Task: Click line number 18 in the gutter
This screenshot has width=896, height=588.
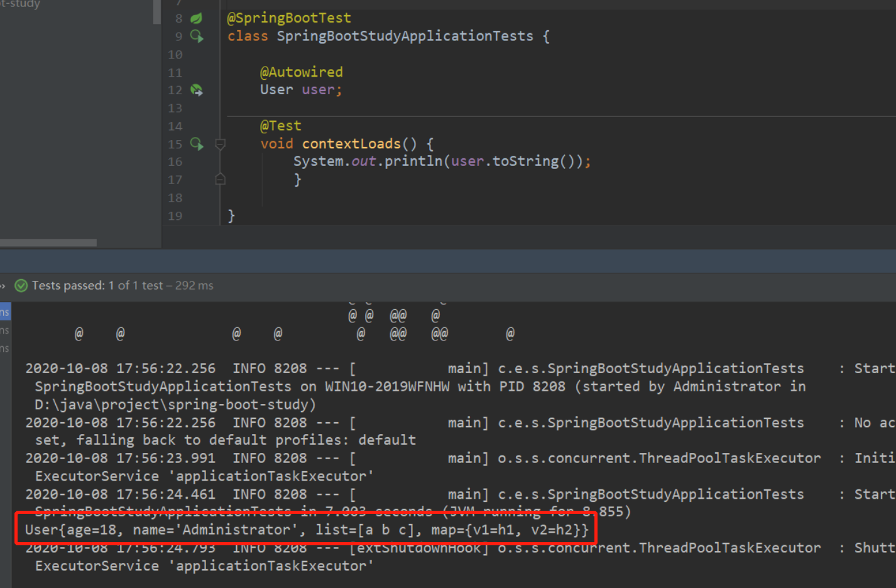Action: 175,199
